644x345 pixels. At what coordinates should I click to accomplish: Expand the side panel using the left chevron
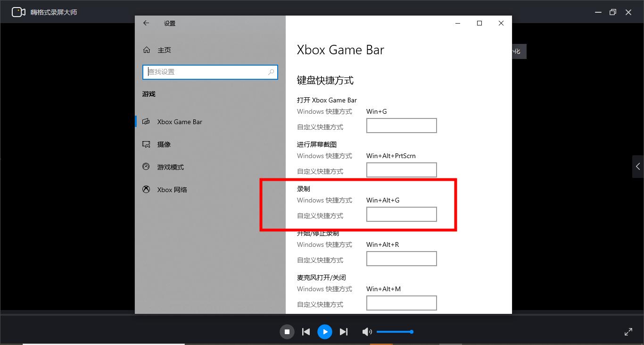(638, 166)
